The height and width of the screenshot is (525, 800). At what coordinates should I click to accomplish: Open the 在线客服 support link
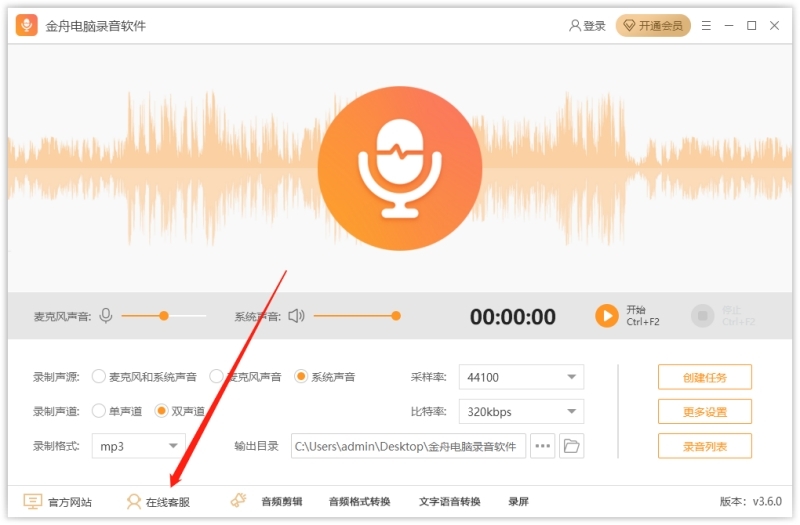tap(168, 503)
